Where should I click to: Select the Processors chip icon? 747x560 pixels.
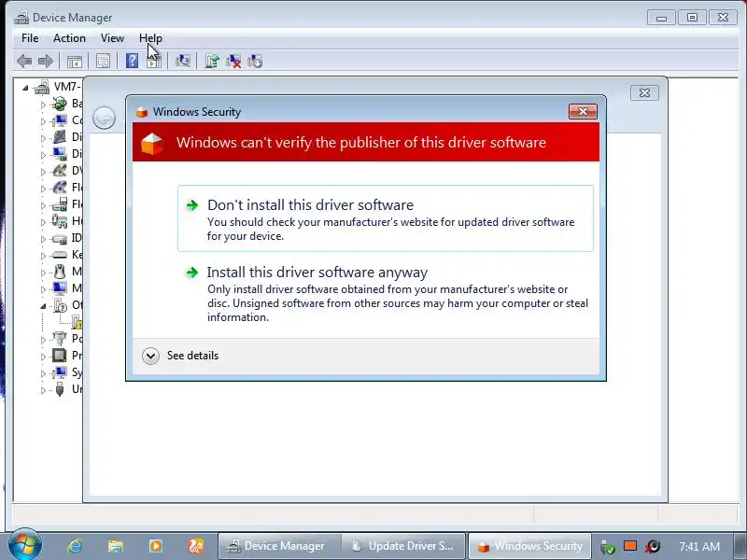click(x=60, y=356)
